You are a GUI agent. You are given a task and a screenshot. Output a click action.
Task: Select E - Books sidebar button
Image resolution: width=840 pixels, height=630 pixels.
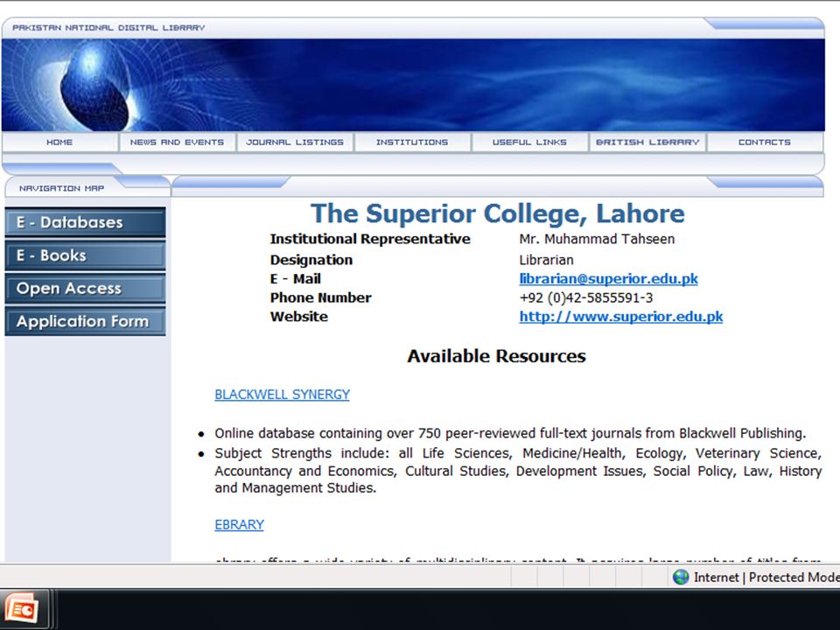(85, 255)
